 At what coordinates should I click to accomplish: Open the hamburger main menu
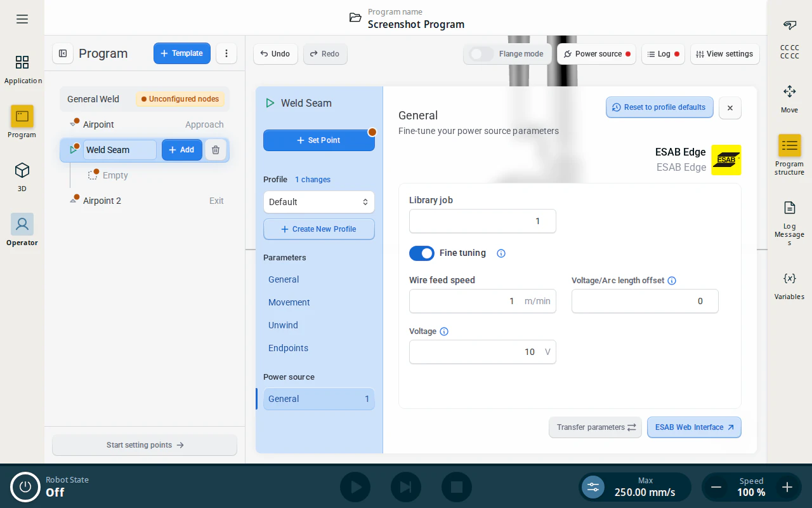coord(22,19)
